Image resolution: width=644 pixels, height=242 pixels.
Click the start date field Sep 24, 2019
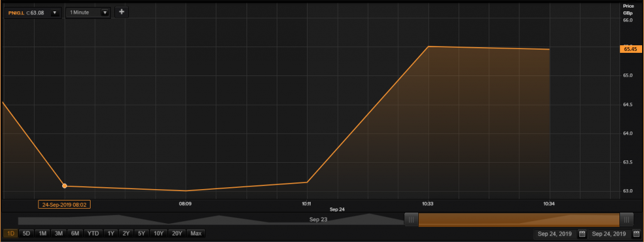point(555,234)
